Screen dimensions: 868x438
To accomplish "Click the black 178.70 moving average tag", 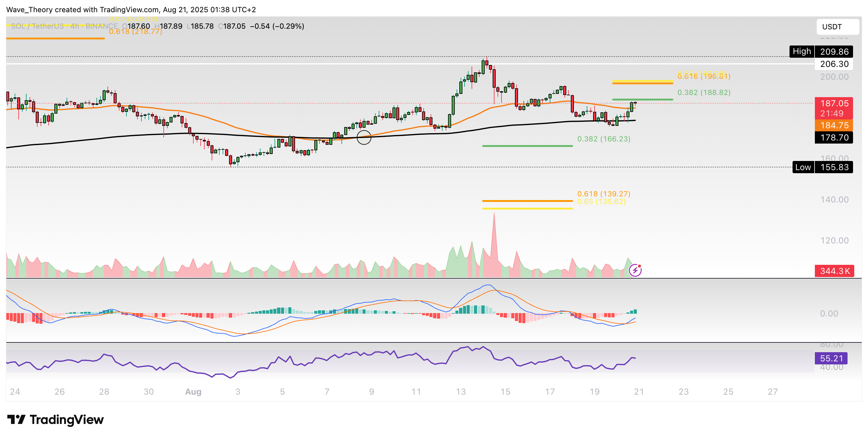I will (833, 137).
